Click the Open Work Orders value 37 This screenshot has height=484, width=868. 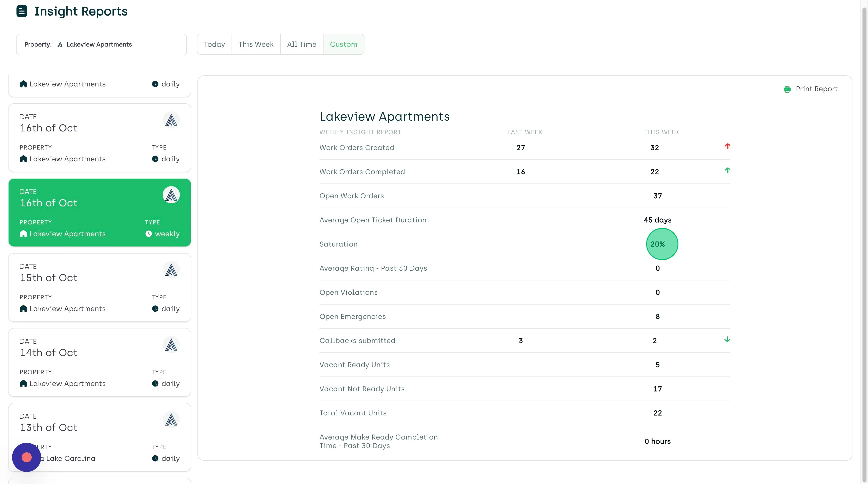coord(657,196)
